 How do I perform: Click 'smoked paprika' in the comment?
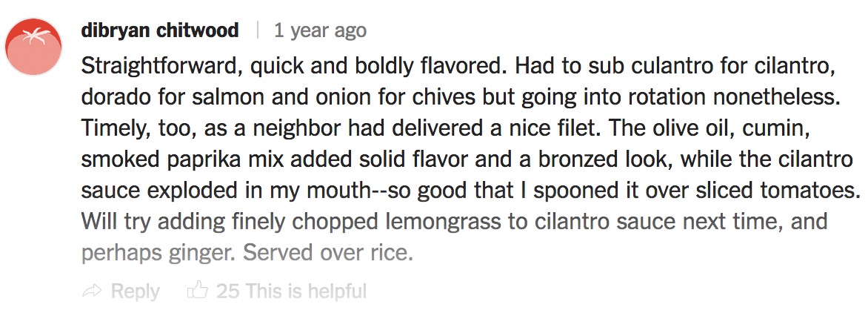[156, 159]
